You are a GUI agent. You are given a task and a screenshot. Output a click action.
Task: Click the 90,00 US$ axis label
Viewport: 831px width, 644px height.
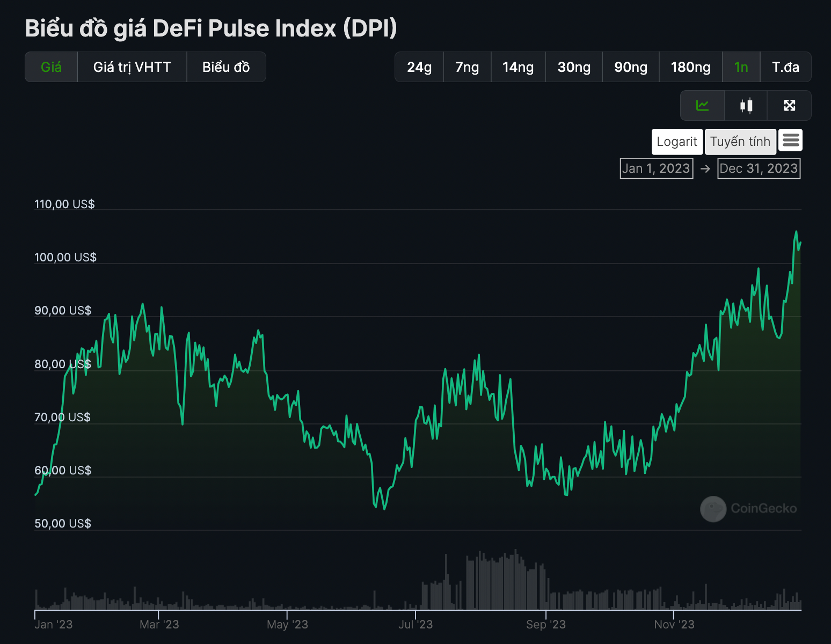point(63,310)
